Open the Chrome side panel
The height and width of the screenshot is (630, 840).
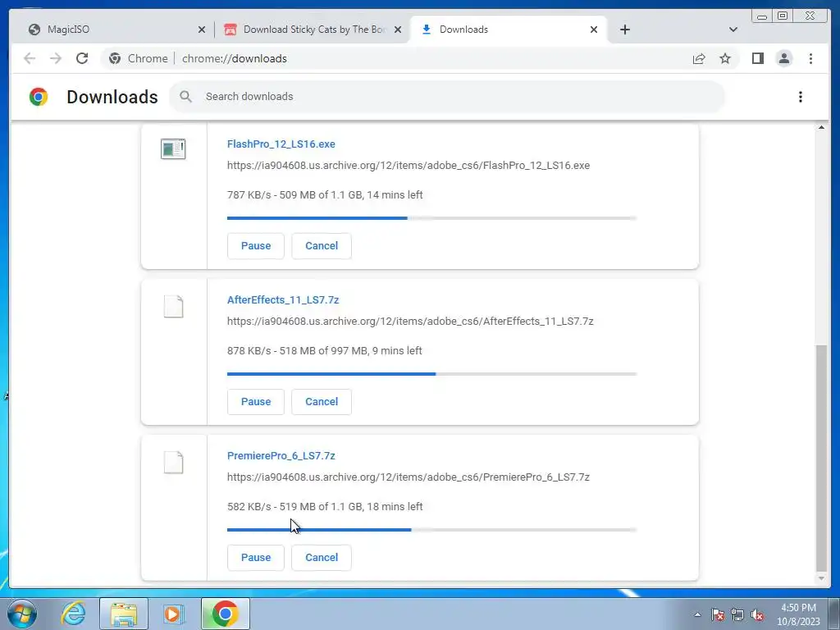(x=757, y=58)
